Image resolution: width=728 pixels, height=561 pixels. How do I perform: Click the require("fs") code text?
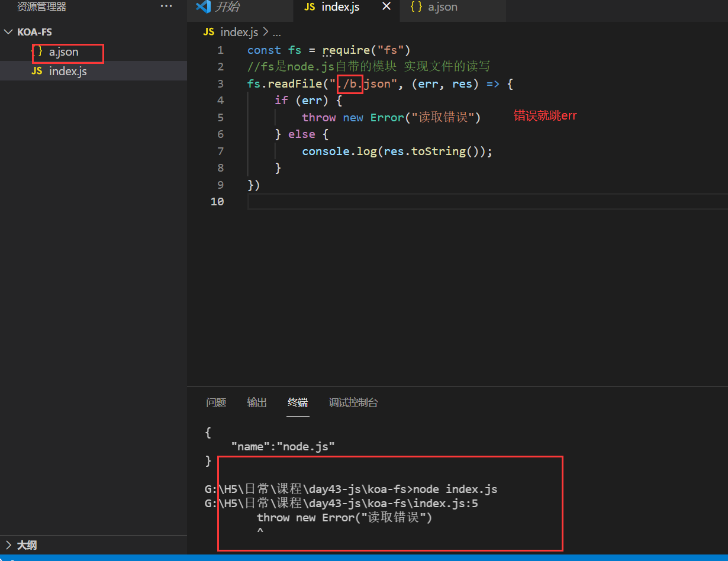coord(366,50)
